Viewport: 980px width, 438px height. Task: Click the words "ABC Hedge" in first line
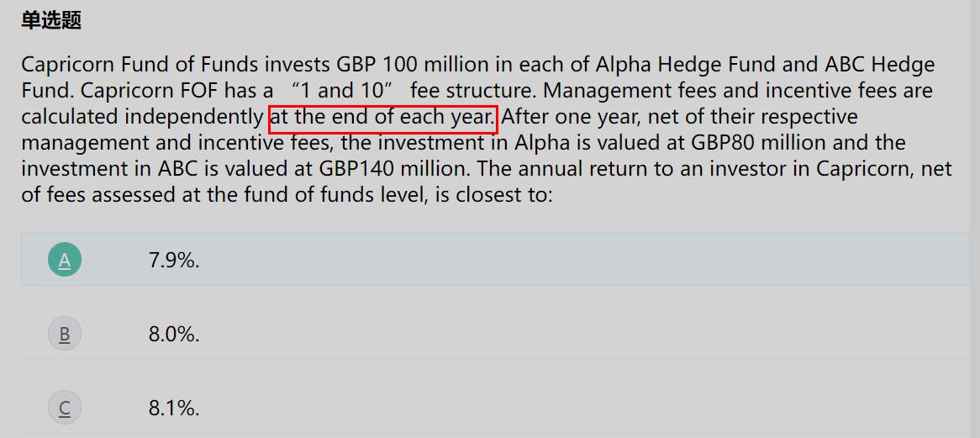(880, 65)
